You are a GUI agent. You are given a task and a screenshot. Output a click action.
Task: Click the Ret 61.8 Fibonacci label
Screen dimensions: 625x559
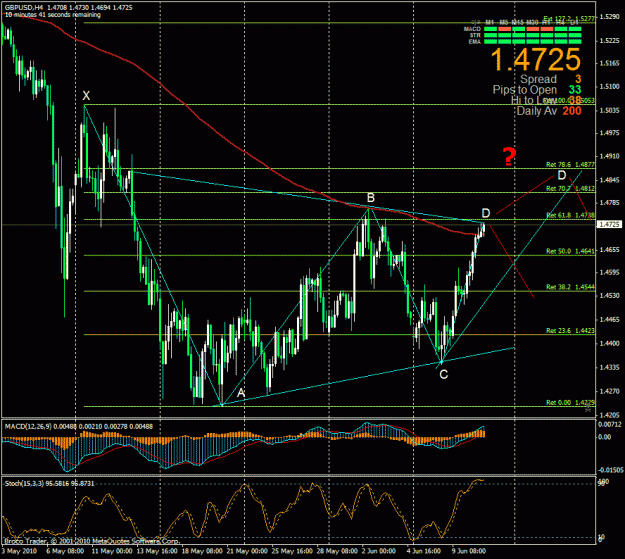(x=570, y=215)
